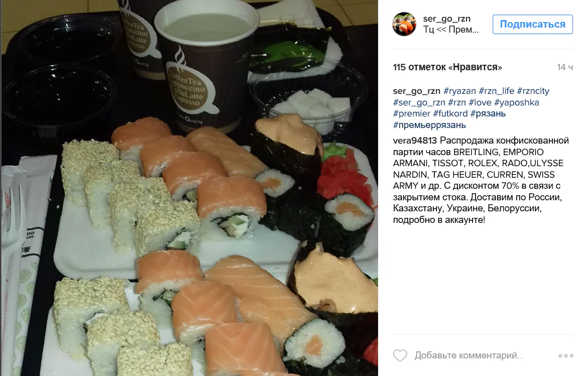This screenshot has height=376, width=588.
Task: Like the post with the heart icon
Action: [x=400, y=355]
